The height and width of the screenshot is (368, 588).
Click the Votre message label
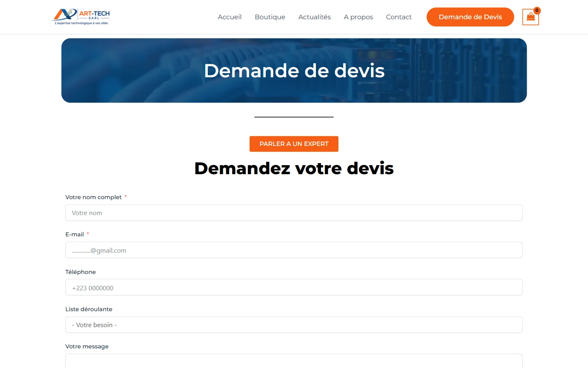[87, 346]
